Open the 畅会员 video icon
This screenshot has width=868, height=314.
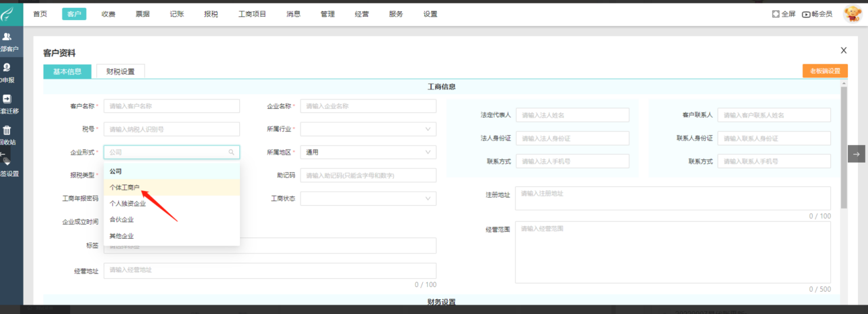(806, 14)
